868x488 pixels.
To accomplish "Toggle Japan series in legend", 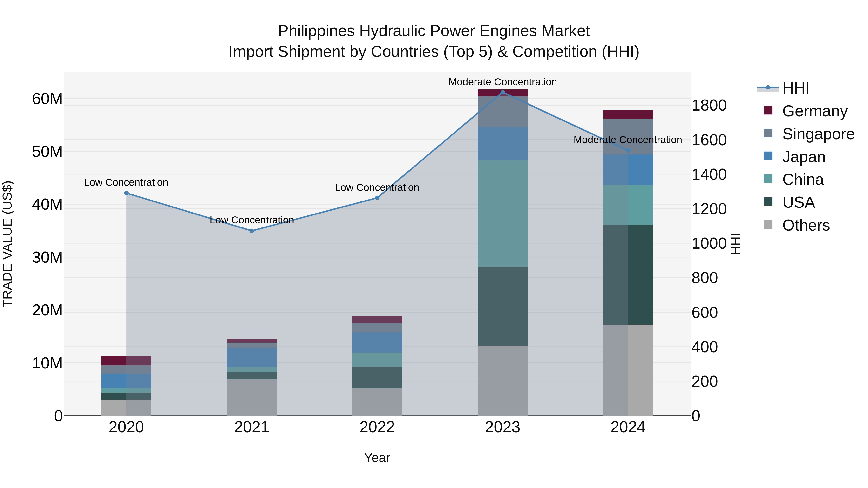I will click(x=794, y=157).
